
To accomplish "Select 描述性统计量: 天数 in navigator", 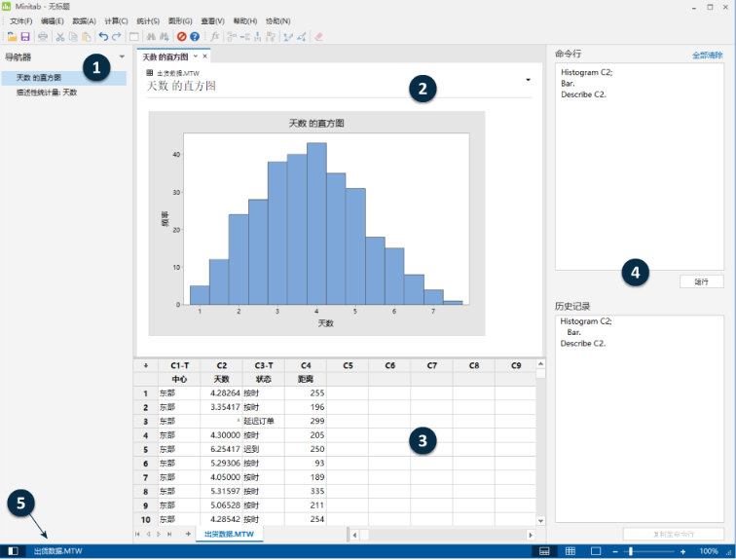I will 47,93.
